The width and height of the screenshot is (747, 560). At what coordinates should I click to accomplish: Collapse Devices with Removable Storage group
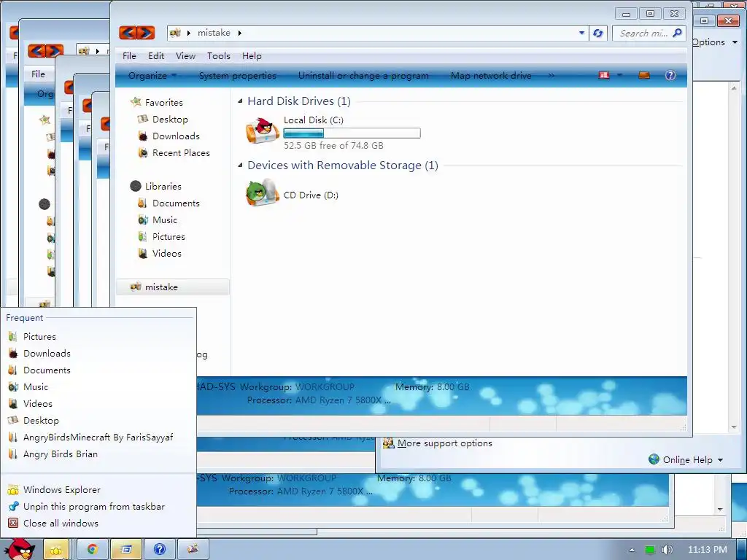[240, 166]
